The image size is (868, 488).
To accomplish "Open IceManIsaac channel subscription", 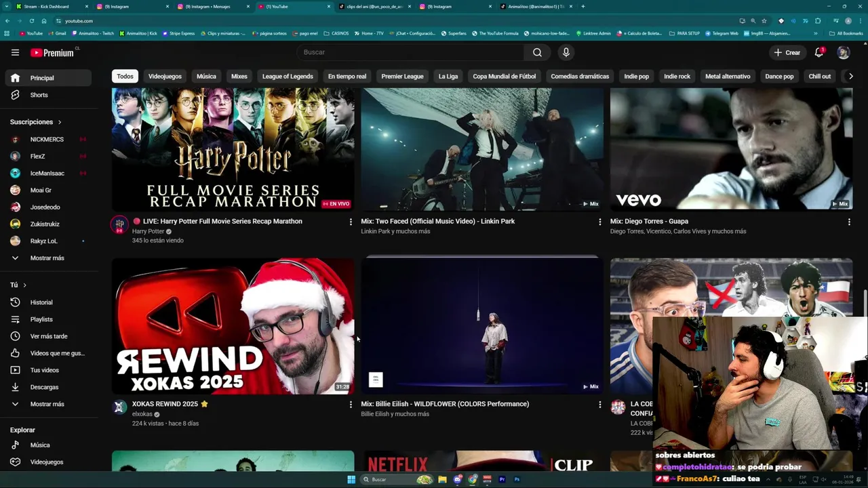I will (47, 174).
